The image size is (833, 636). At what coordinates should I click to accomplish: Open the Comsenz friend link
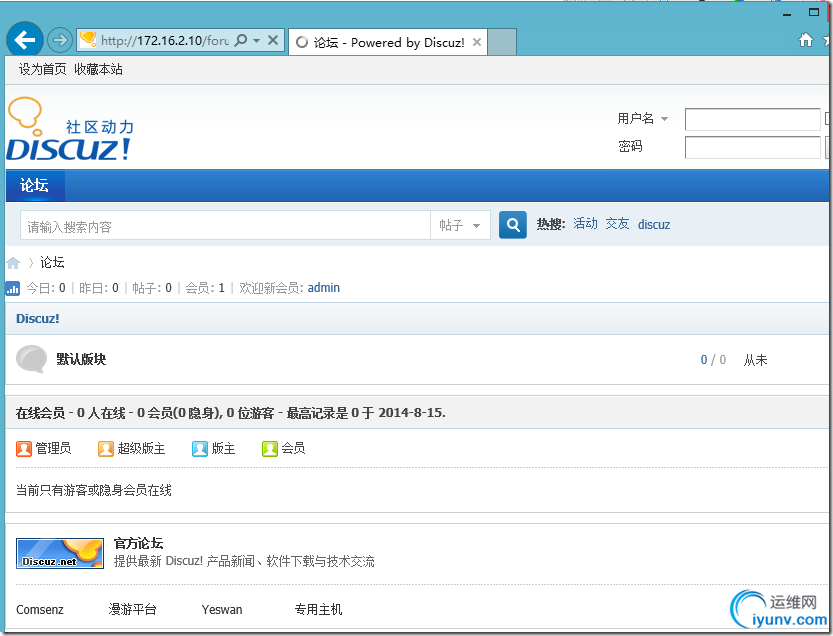pyautogui.click(x=40, y=609)
